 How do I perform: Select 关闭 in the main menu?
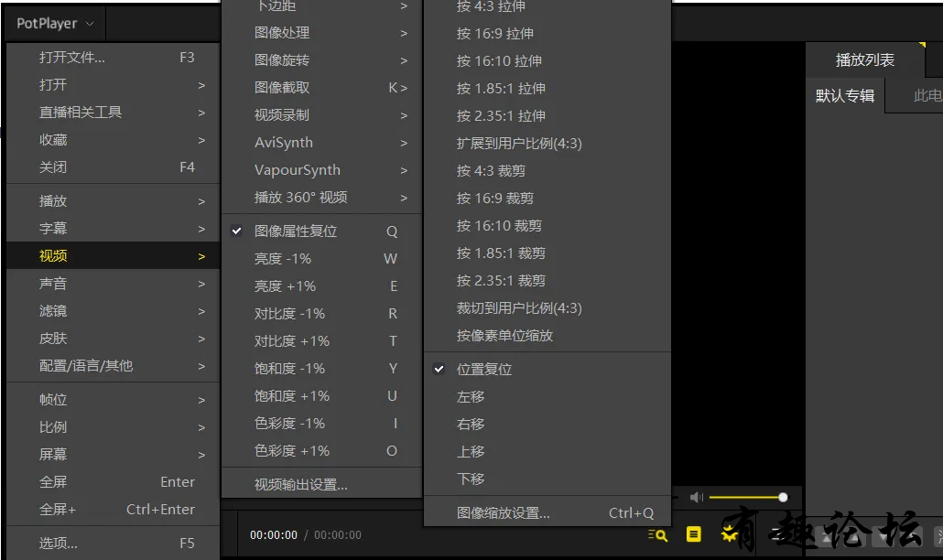(113, 167)
